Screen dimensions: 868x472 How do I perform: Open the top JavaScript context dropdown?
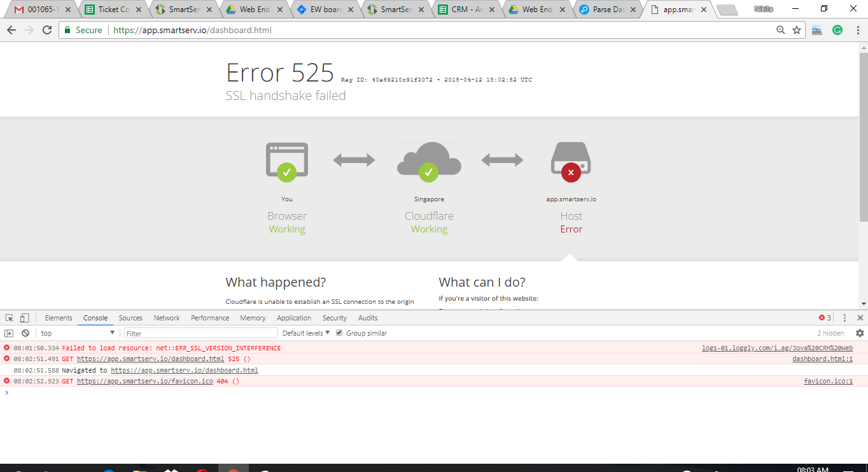[77, 333]
